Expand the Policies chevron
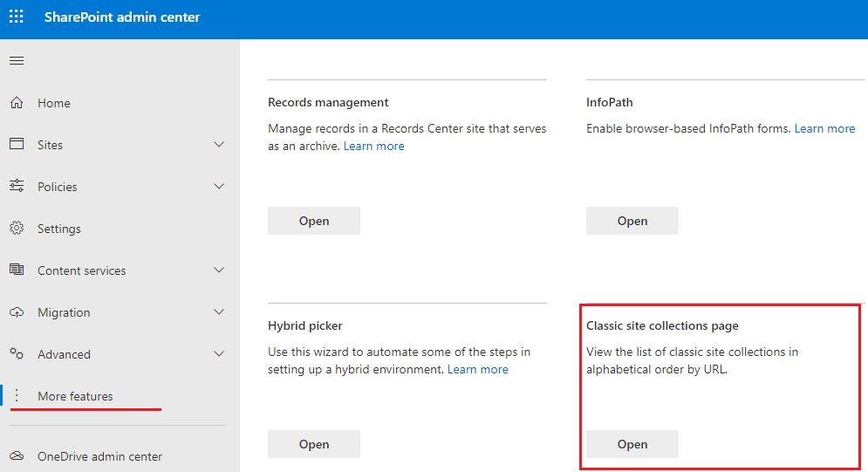 point(219,187)
